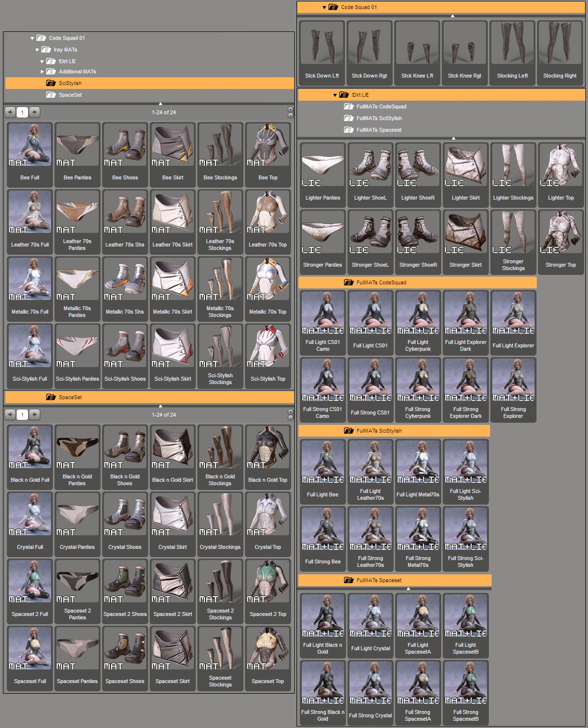Select Lighter ShoeL dirt preset

[370, 175]
